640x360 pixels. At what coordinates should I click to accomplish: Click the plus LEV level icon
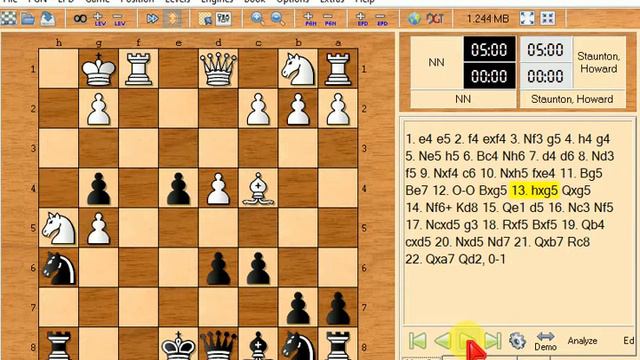pyautogui.click(x=99, y=19)
